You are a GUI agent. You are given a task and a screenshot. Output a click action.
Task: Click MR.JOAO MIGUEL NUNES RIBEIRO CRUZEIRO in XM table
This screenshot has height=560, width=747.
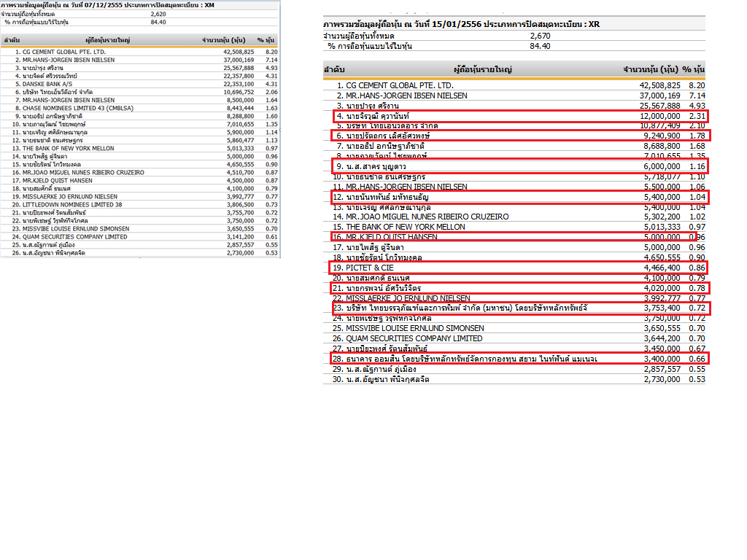tap(83, 172)
